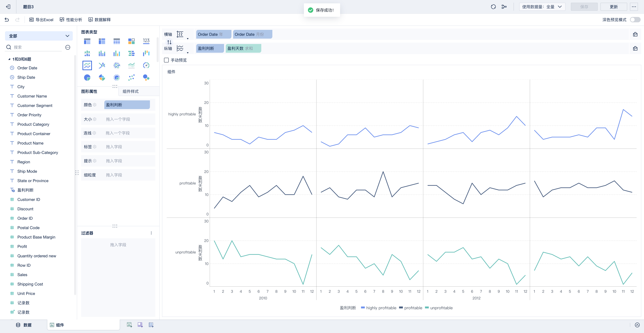This screenshot has width=644, height=333.
Task: Select the bubble chart type icon
Action: (146, 78)
